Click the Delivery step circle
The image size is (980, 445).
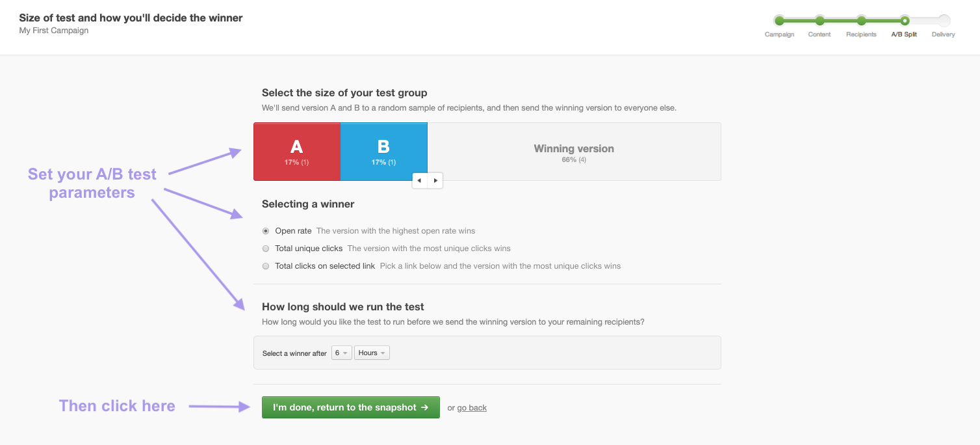(943, 20)
